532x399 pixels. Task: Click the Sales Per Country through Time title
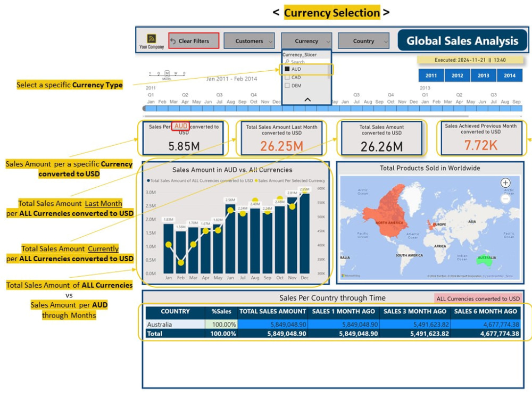332,298
